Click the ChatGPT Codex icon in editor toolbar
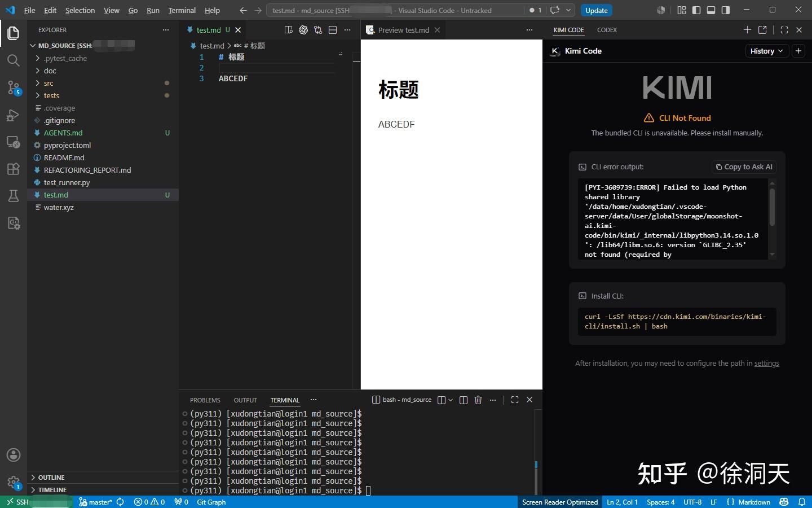Viewport: 812px width, 508px height. click(303, 30)
